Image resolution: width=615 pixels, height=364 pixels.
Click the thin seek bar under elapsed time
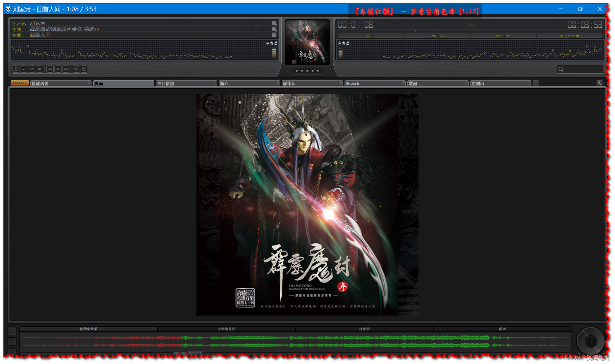click(x=470, y=31)
